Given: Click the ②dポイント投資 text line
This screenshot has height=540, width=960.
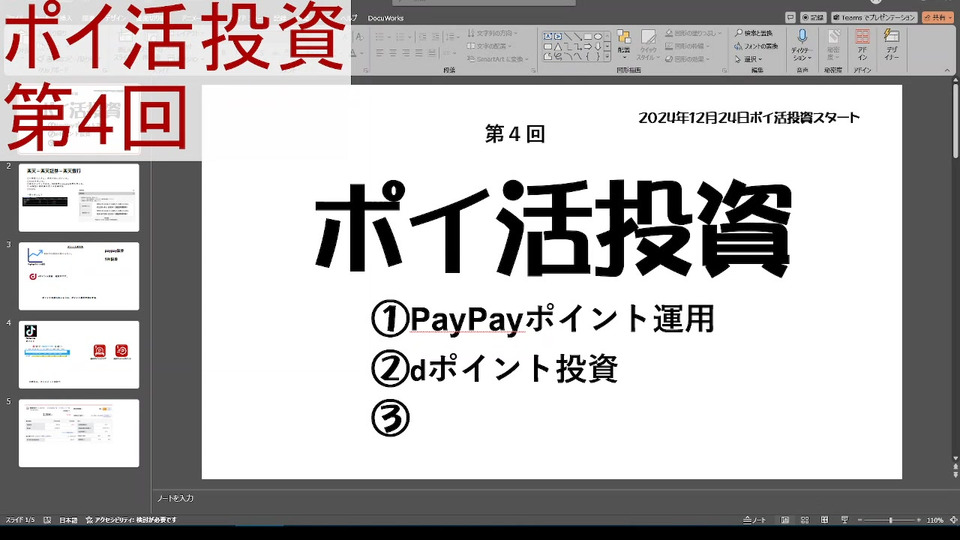Looking at the screenshot, I should pos(495,369).
